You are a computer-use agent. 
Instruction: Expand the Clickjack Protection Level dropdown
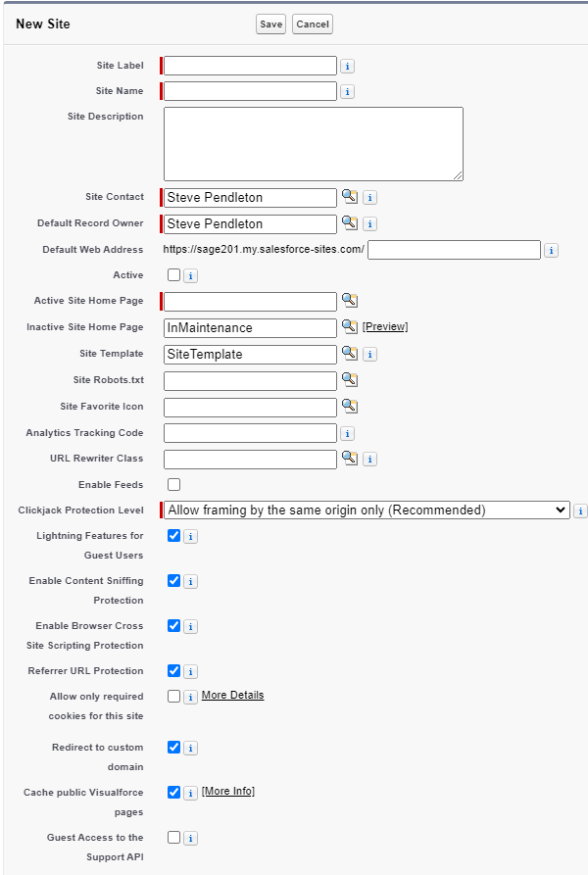click(x=367, y=510)
